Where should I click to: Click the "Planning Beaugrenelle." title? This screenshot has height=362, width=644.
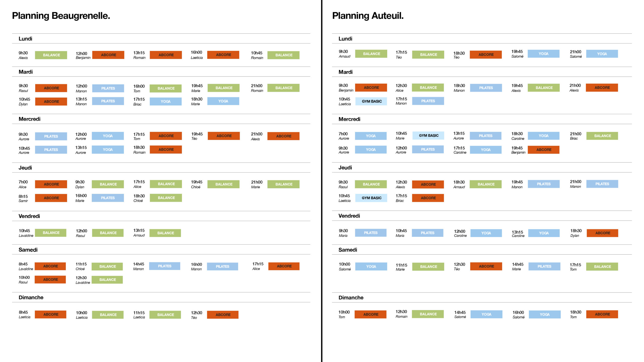[x=61, y=16]
